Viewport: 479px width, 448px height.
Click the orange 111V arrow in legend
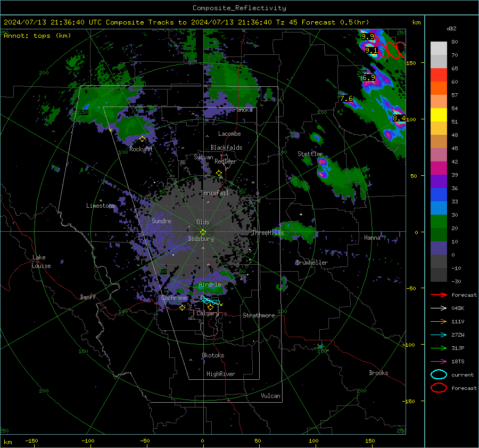click(439, 321)
